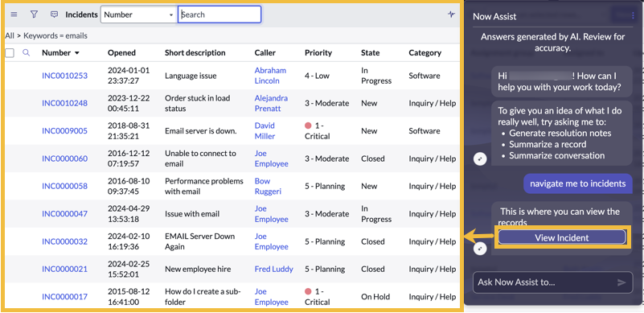Click the Ask Now Assist input field
This screenshot has width=644, height=313.
click(553, 282)
